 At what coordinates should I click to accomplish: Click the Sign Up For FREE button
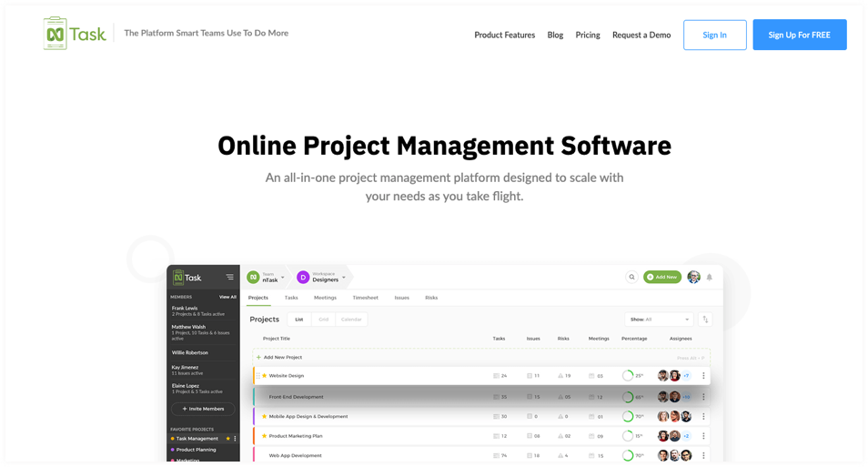tap(799, 35)
